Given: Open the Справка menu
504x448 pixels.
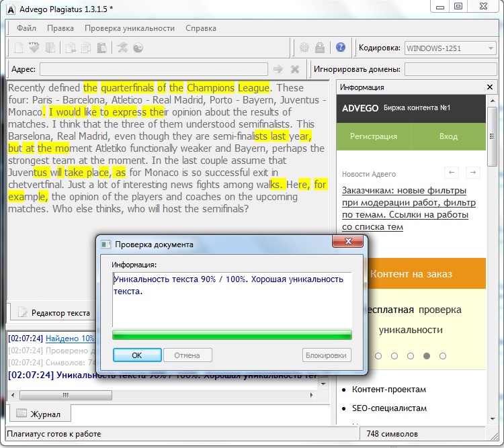Looking at the screenshot, I should point(200,28).
